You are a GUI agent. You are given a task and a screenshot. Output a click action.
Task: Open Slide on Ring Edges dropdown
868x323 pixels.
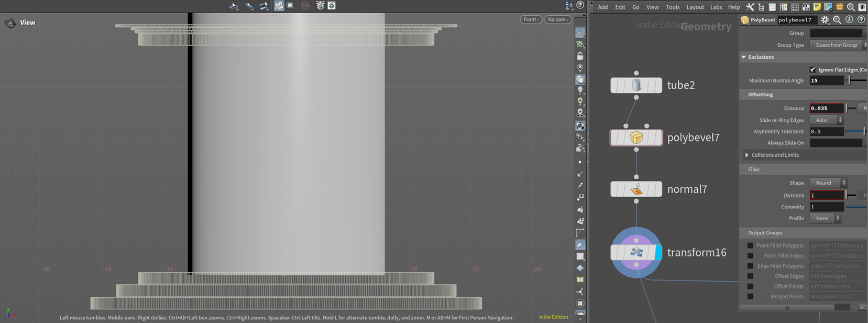click(x=827, y=120)
